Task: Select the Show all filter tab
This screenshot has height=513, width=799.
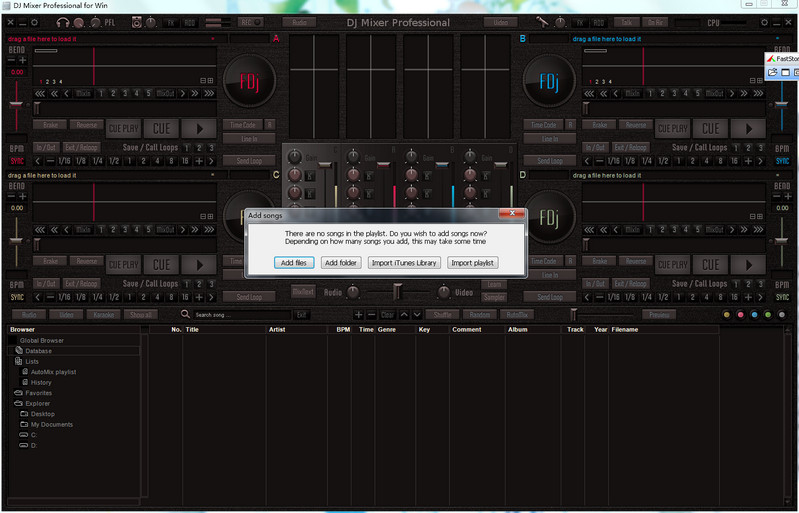Action: coord(141,314)
